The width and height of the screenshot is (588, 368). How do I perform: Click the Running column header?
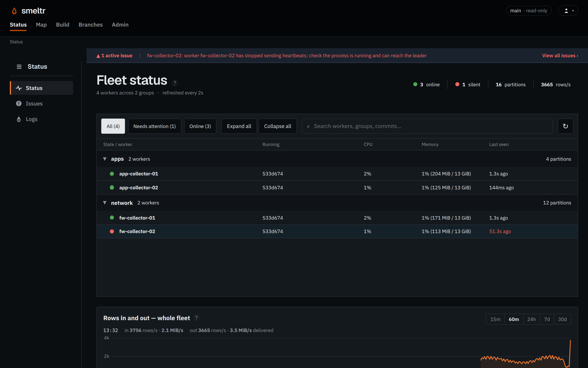(x=271, y=144)
